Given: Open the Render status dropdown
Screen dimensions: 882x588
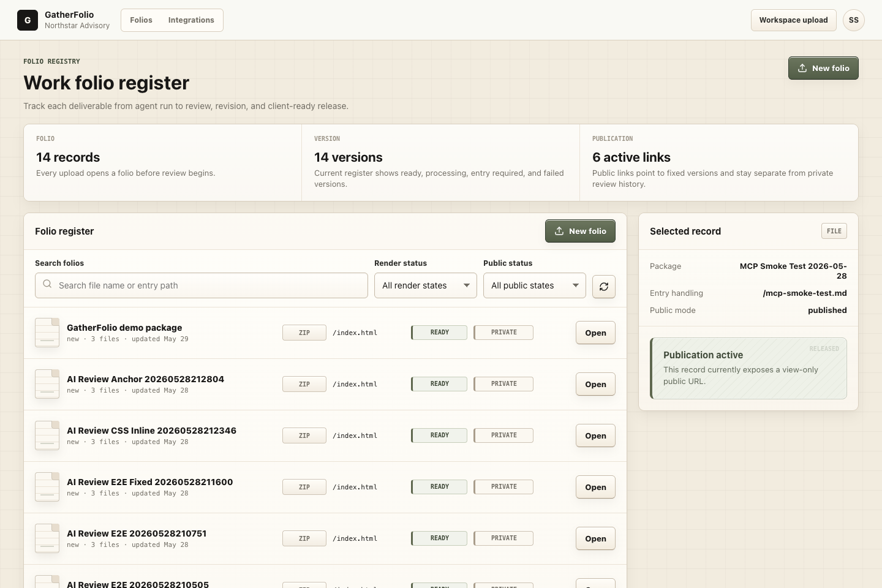Looking at the screenshot, I should (x=426, y=285).
